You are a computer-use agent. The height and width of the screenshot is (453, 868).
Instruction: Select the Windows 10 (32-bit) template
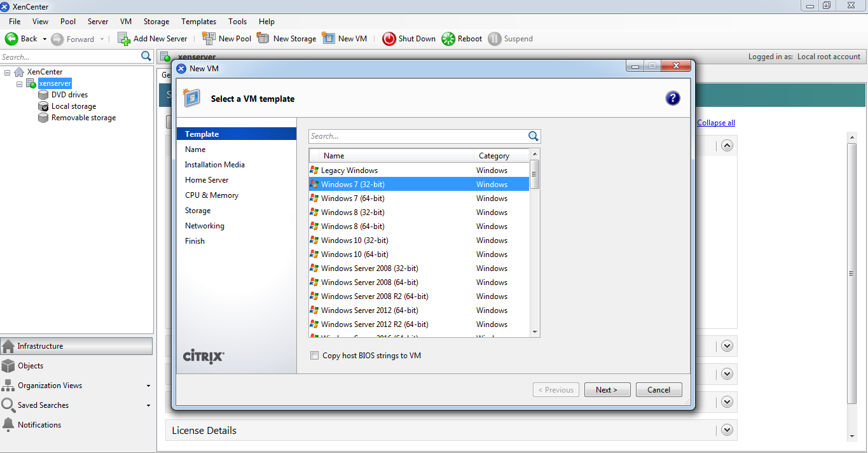coord(419,240)
